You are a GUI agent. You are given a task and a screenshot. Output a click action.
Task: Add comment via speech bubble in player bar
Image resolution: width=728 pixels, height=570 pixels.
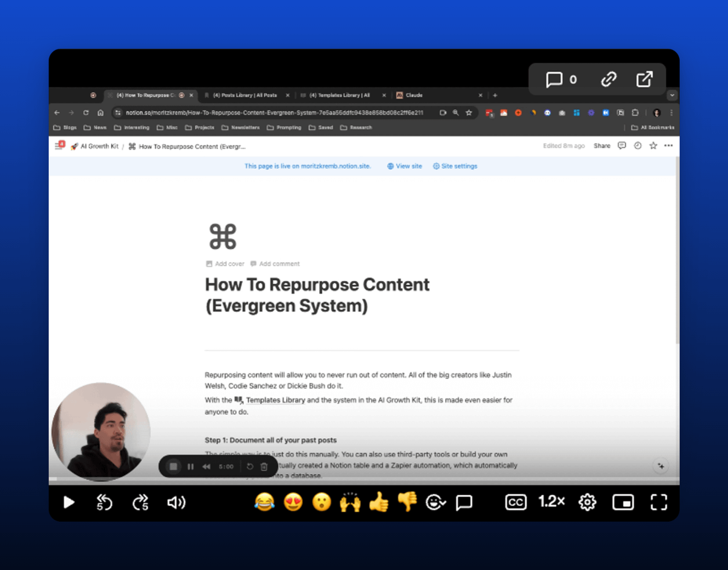pyautogui.click(x=464, y=502)
